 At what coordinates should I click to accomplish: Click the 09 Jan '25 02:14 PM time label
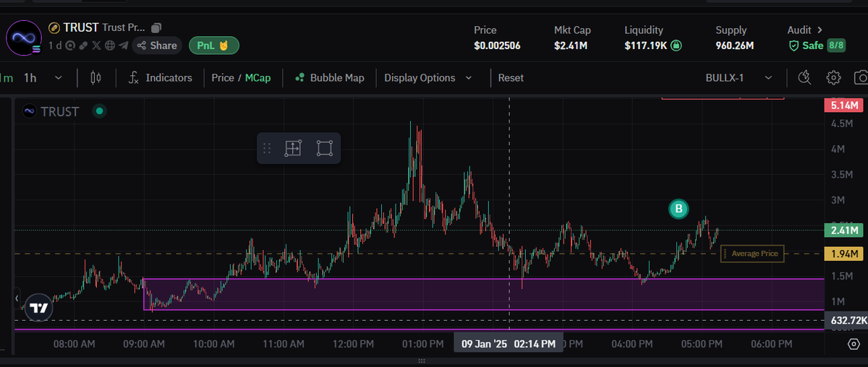pyautogui.click(x=509, y=344)
